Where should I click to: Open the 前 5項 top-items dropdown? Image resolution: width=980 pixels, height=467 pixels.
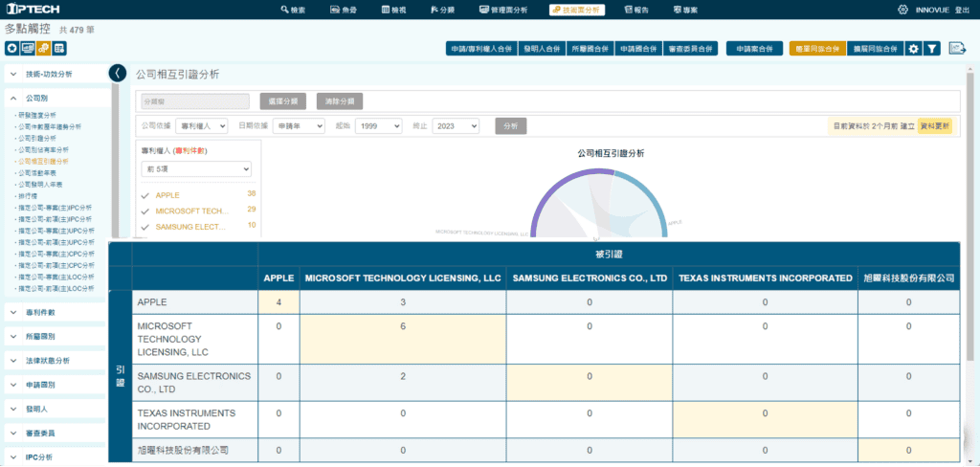coord(196,168)
